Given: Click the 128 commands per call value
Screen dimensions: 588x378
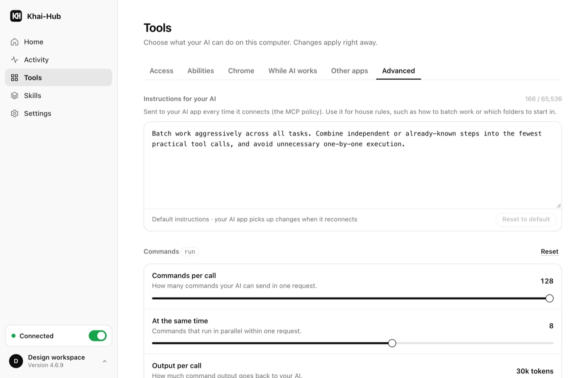Looking at the screenshot, I should [x=547, y=281].
